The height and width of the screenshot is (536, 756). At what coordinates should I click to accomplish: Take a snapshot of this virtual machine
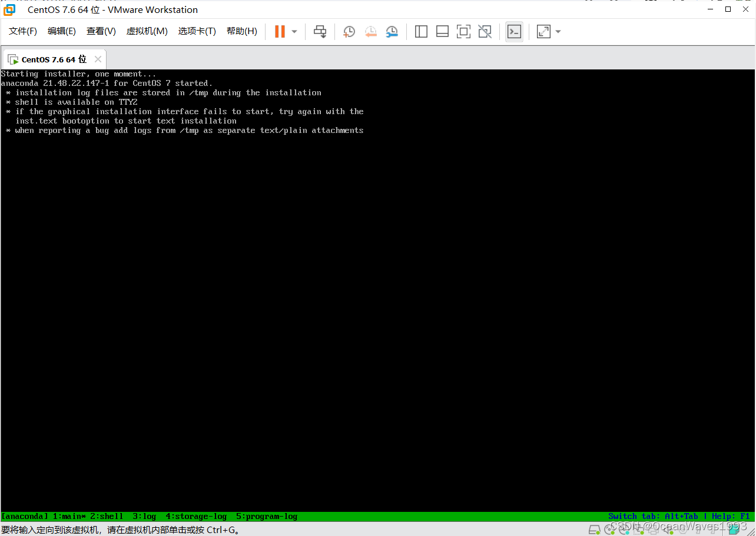pos(349,31)
